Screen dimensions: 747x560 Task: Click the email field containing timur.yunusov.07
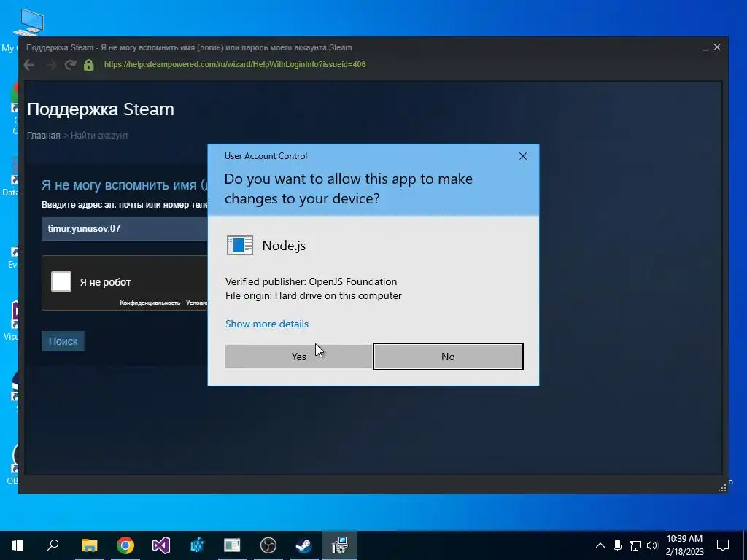[x=125, y=228]
